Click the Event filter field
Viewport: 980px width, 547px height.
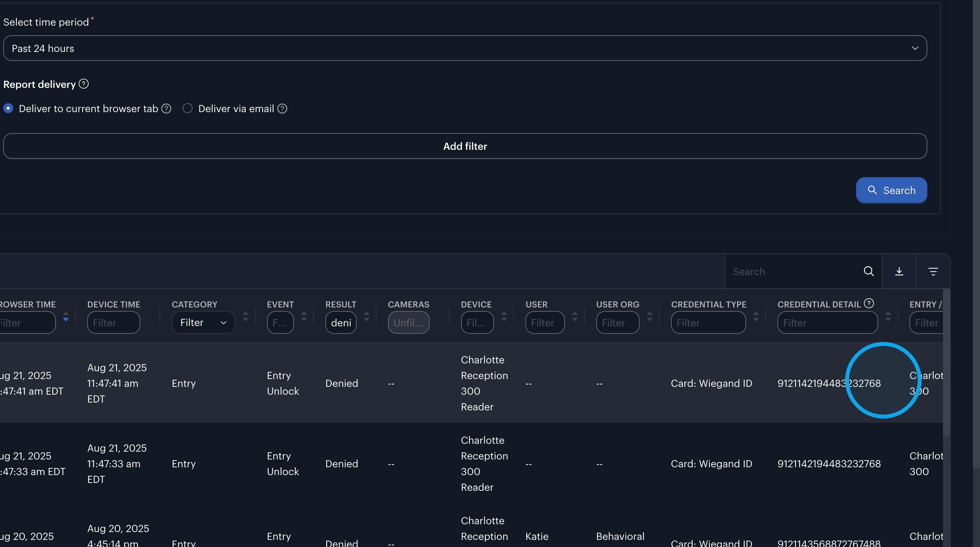click(281, 322)
